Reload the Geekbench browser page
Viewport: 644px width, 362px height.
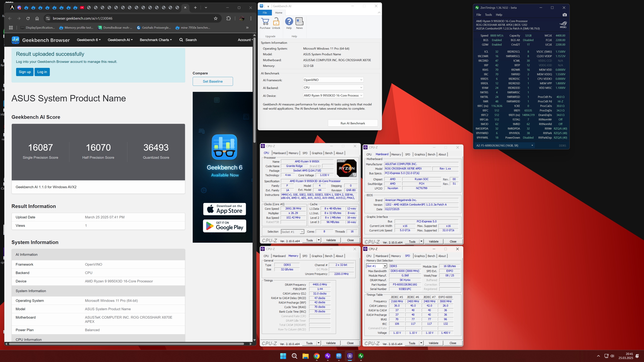(x=28, y=18)
